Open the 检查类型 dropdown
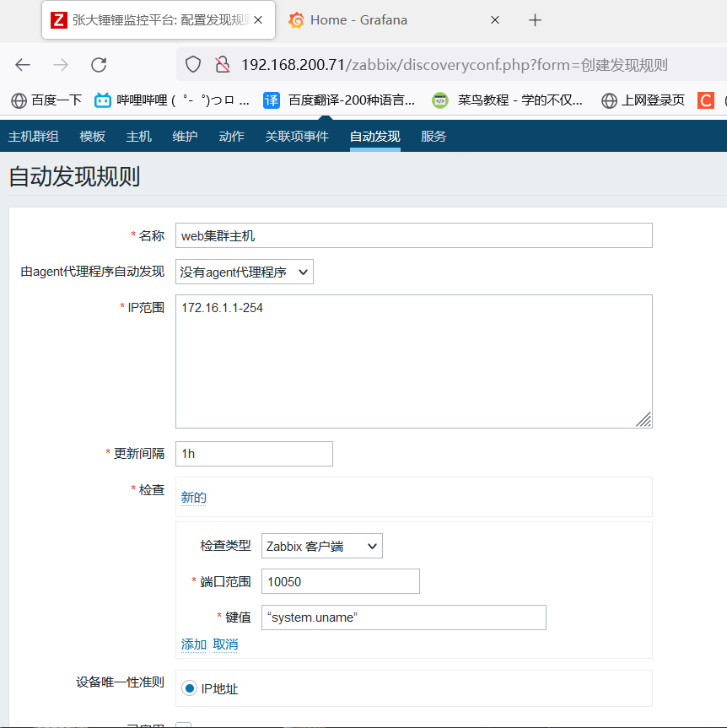The image size is (727, 728). coord(321,546)
